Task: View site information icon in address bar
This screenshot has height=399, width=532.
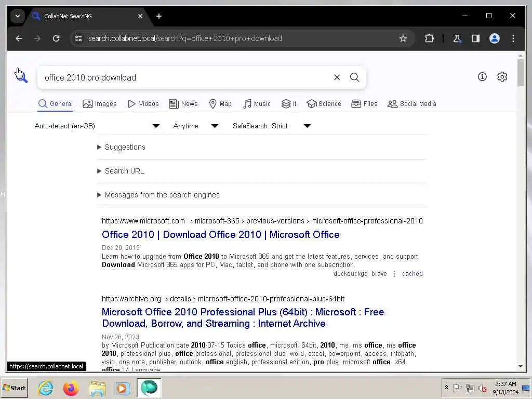Action: click(79, 38)
